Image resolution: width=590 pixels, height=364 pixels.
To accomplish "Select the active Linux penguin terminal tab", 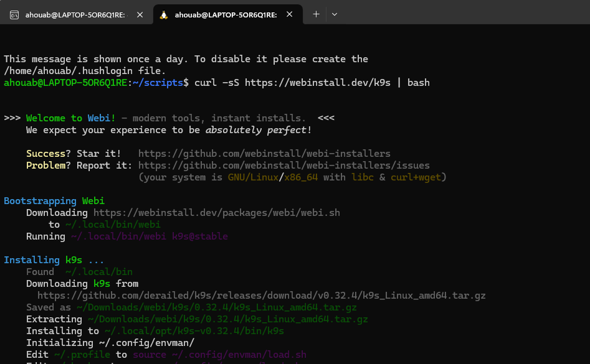I will [x=228, y=15].
